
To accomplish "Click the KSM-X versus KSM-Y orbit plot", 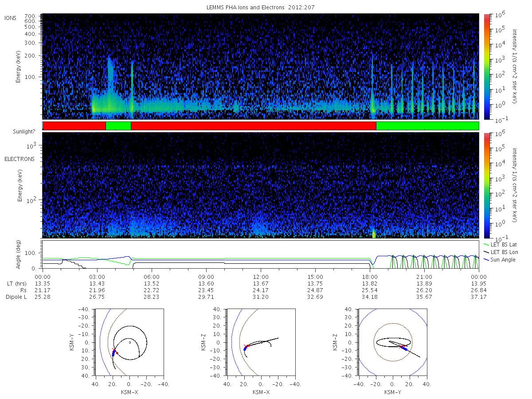I will (129, 342).
